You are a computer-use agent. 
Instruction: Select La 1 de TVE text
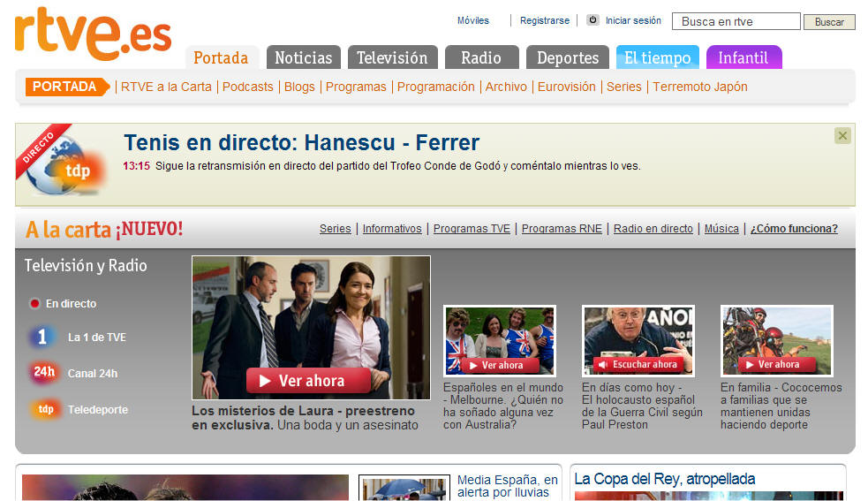[x=97, y=337]
